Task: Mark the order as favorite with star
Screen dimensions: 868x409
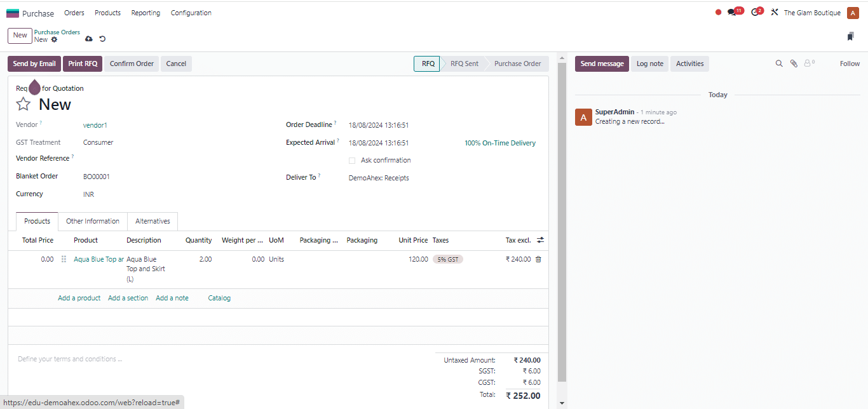Action: pos(24,104)
